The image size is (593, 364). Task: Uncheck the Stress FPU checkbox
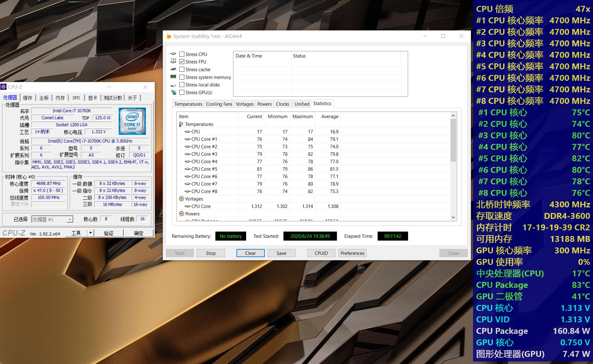point(182,62)
